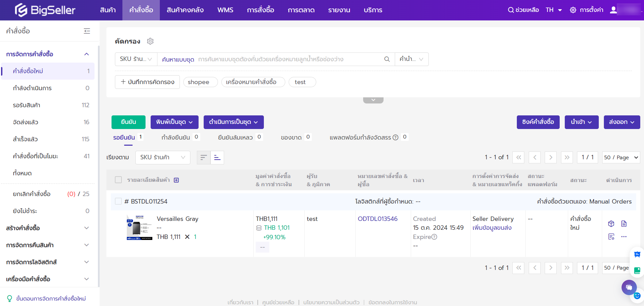The height and width of the screenshot is (306, 644).
Task: Check the box for order BSTDL011254
Action: [118, 201]
